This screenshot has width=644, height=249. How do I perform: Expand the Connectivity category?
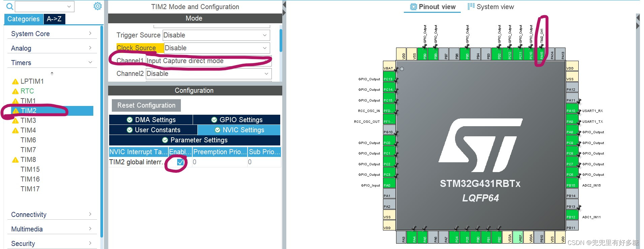coord(52,215)
